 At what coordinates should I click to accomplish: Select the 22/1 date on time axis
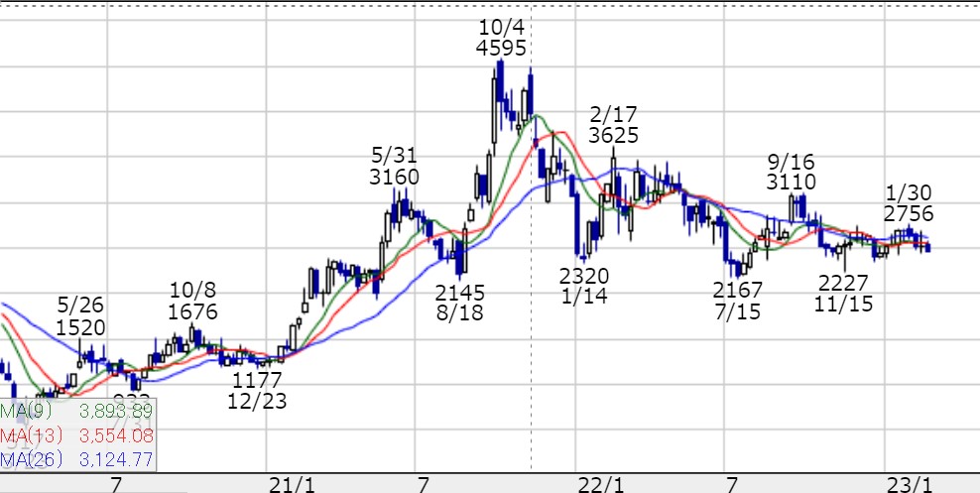point(599,483)
